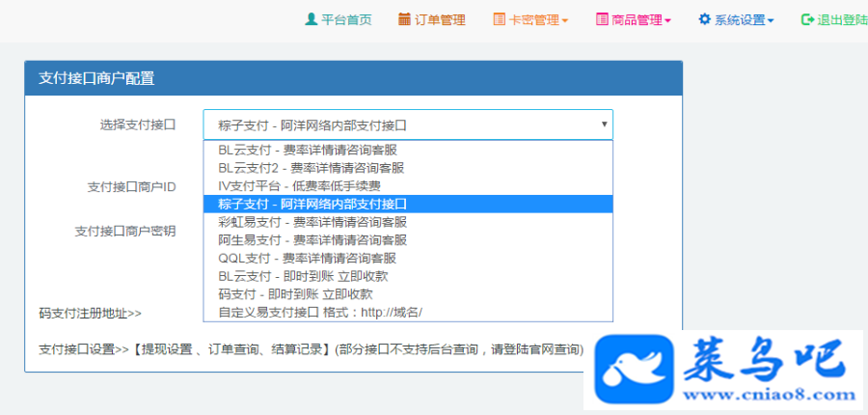The height and width of the screenshot is (415, 868).
Task: Expand the 商品管理 dropdown menu
Action: point(634,20)
